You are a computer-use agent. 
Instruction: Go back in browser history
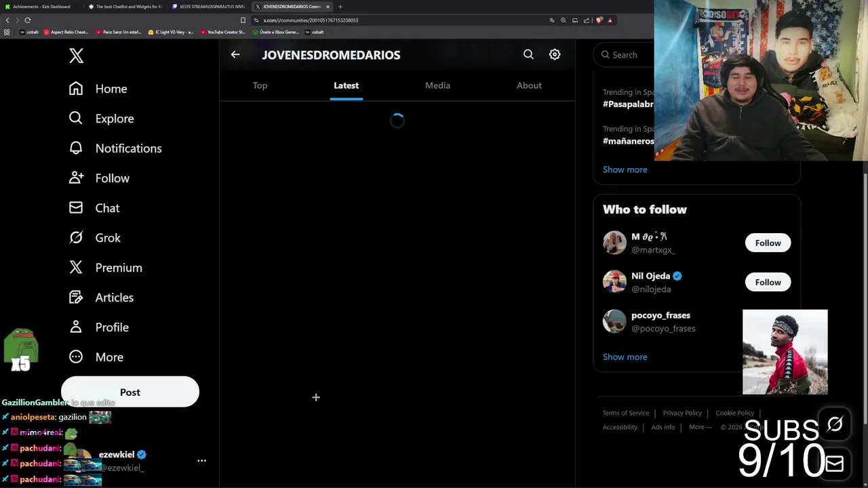[7, 20]
